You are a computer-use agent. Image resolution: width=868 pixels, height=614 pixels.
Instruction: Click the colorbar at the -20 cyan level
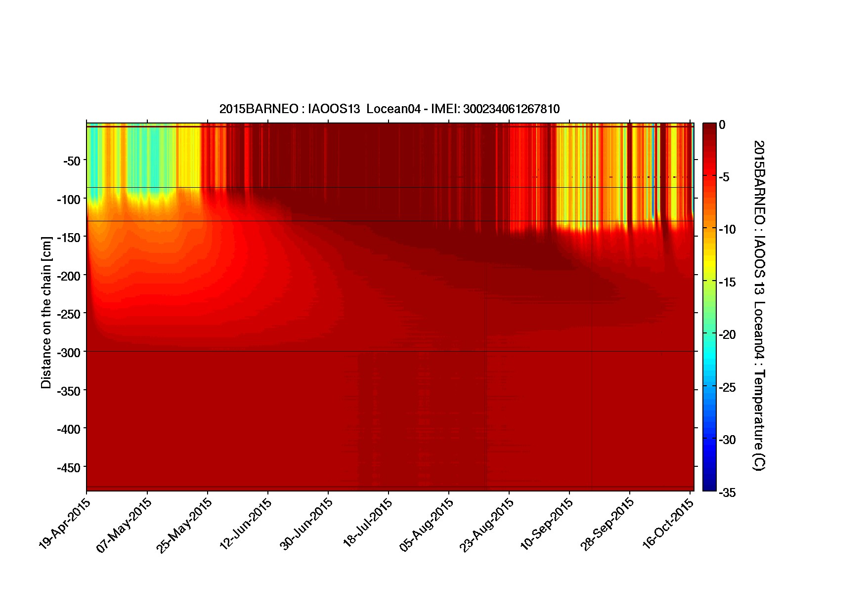709,334
